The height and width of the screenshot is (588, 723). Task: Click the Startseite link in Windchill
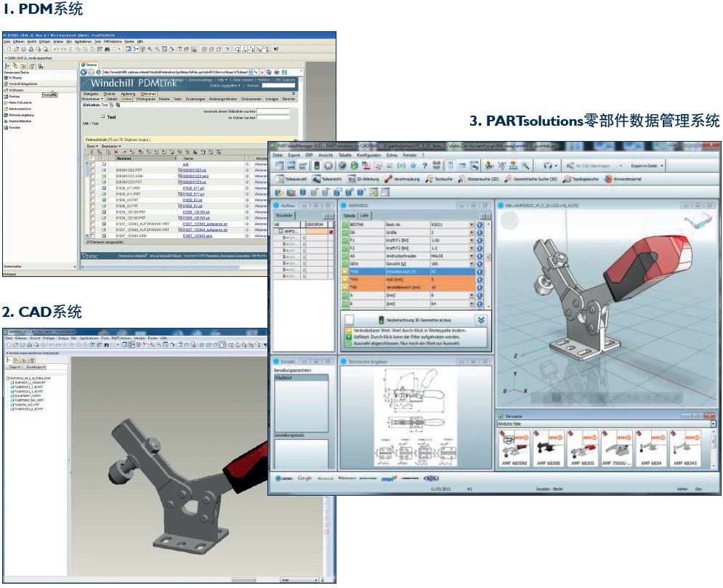coord(91,94)
